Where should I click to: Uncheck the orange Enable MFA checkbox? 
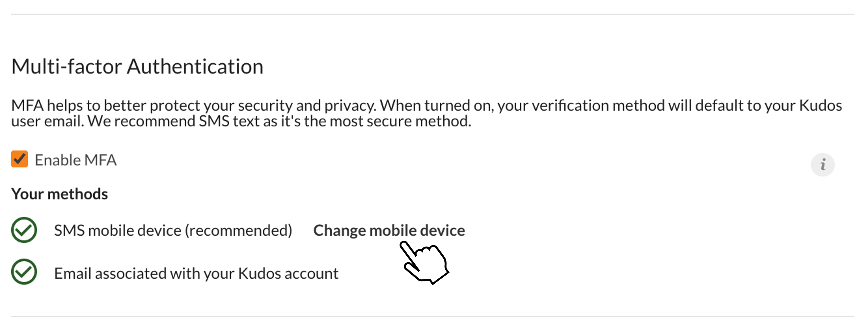click(x=19, y=159)
